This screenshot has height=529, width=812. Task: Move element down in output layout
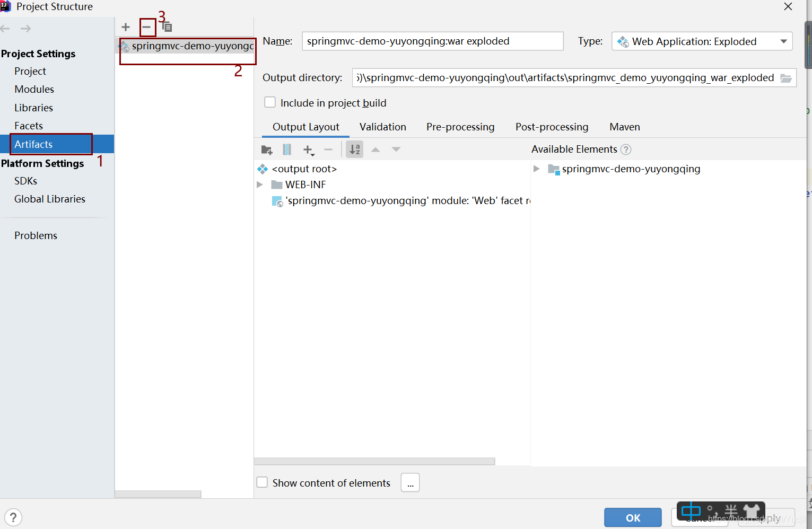tap(396, 150)
